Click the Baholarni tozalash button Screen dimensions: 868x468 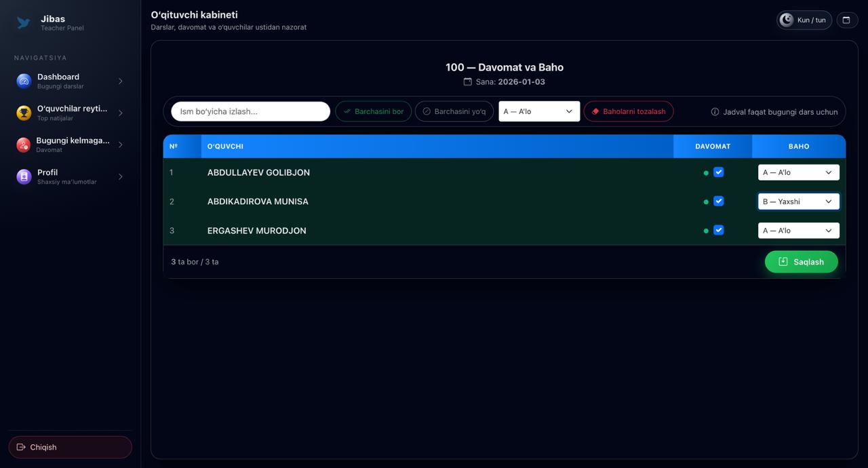628,111
